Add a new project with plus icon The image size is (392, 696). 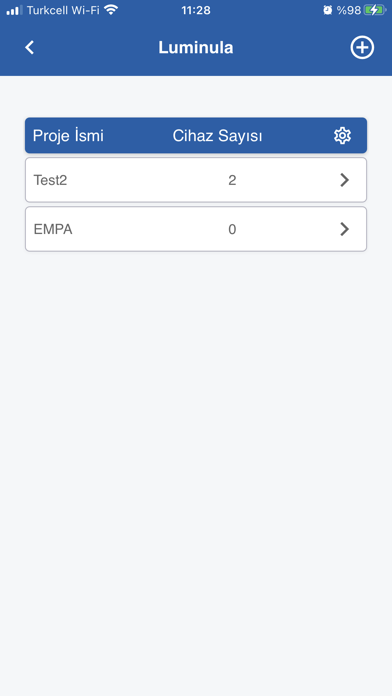point(362,47)
